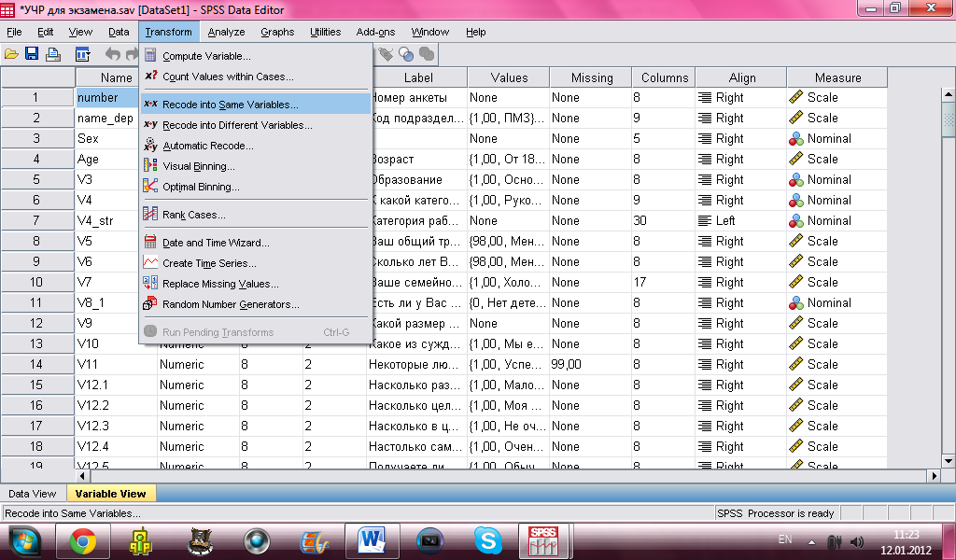Viewport: 956px width, 560px height.
Task: Click the grey Show All Variables icon
Action: coord(427,54)
